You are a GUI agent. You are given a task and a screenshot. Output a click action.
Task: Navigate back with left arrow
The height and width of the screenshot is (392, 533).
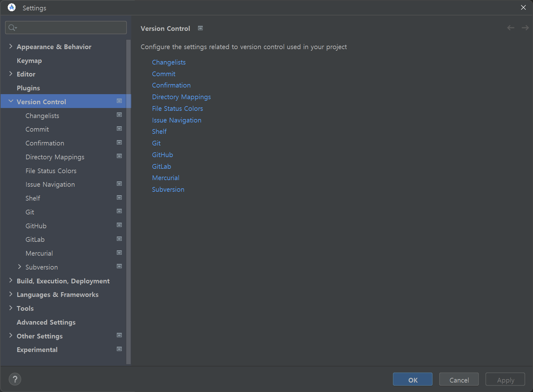[511, 28]
